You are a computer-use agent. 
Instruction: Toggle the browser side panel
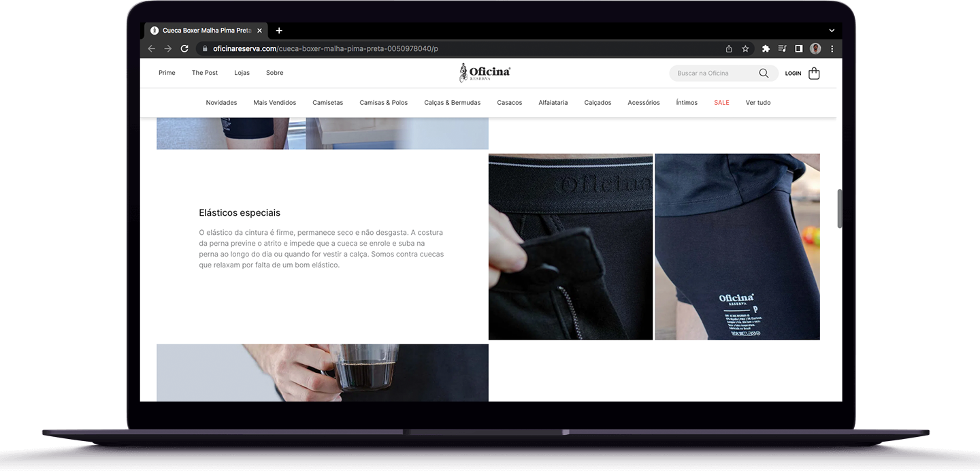pos(799,49)
